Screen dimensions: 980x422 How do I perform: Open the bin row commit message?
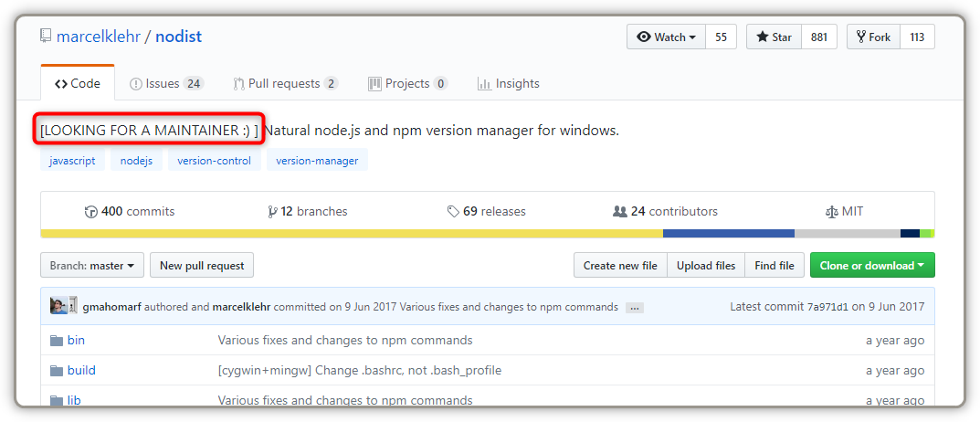[345, 340]
